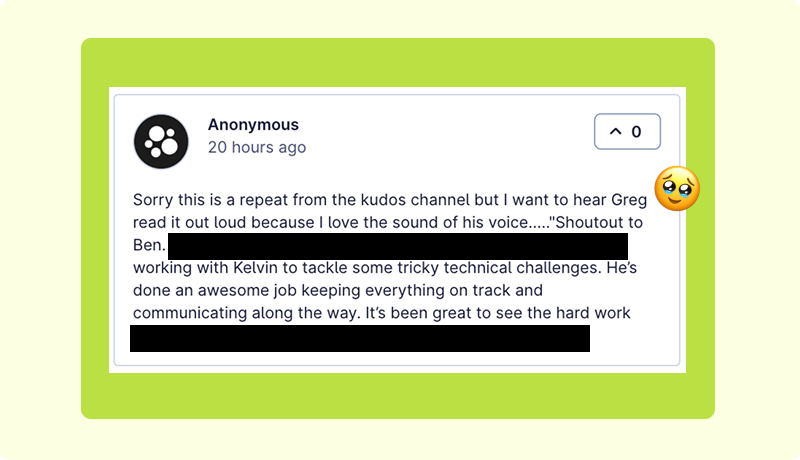Click the bottom redacted black bar
Screen dimensions: 800x460
point(360,338)
